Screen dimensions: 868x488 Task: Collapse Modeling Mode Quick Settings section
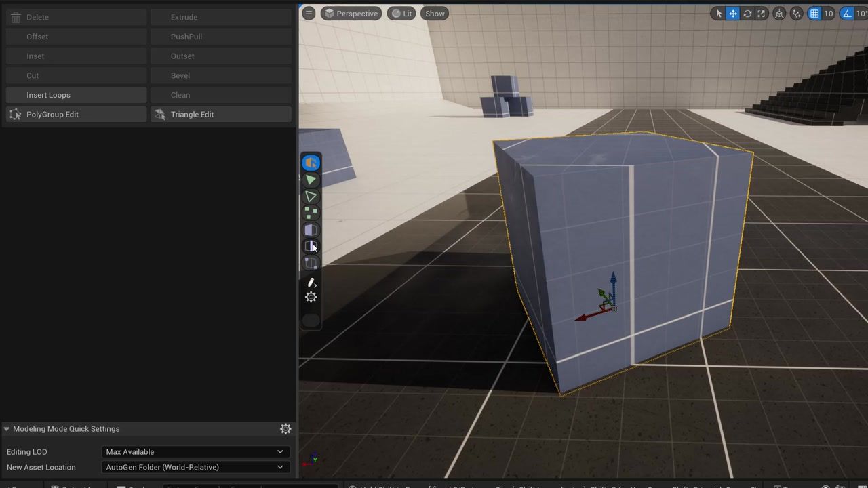coord(6,428)
